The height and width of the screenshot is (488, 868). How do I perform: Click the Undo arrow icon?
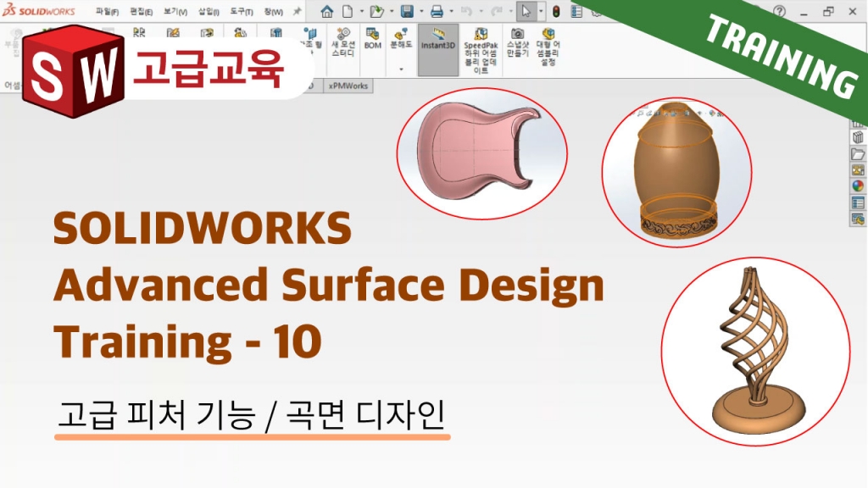click(466, 11)
